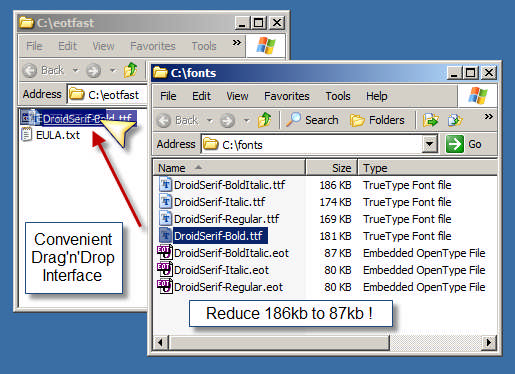
Task: Open View menu in fonts window
Action: coord(237,96)
